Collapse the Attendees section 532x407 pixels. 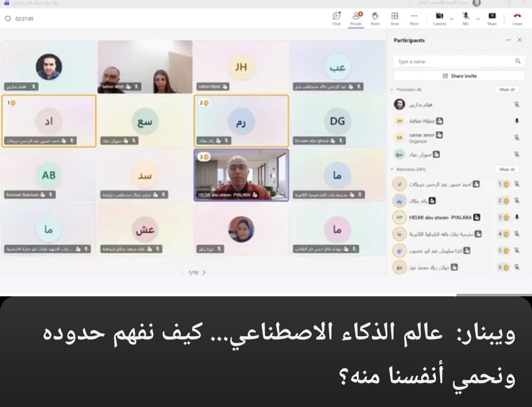pyautogui.click(x=392, y=169)
